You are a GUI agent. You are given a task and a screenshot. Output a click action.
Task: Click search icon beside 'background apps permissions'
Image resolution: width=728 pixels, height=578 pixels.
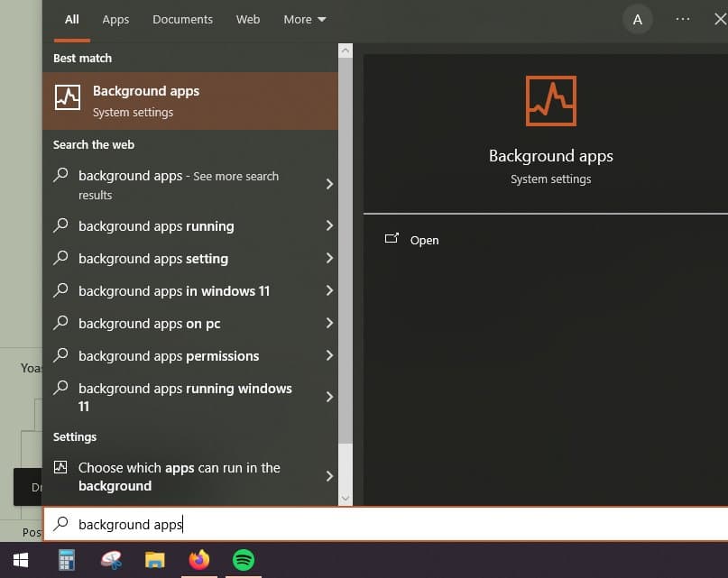click(60, 355)
